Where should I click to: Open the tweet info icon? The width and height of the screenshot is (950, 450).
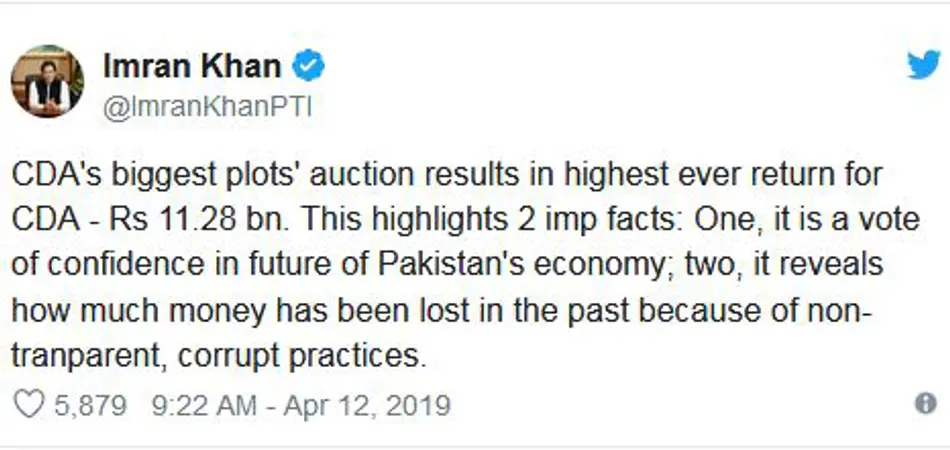(926, 403)
